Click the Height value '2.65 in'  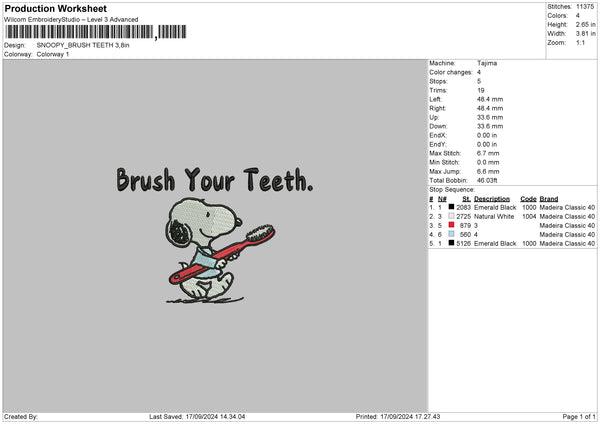coord(585,24)
